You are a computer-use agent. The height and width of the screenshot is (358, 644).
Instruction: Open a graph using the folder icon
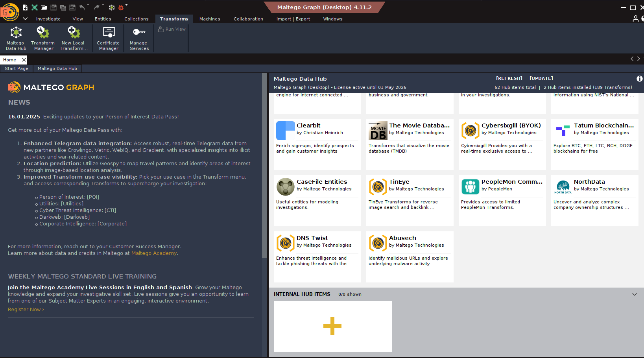[x=44, y=7]
